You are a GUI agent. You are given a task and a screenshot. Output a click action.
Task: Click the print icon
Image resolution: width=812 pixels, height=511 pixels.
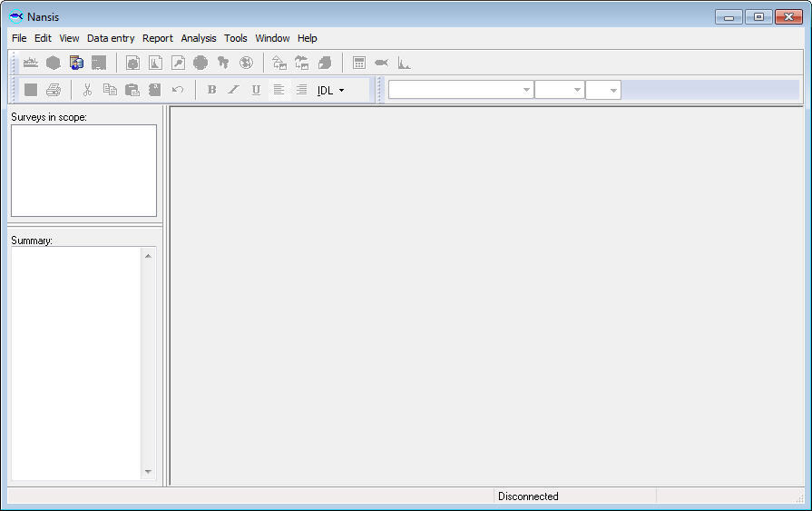[x=54, y=90]
